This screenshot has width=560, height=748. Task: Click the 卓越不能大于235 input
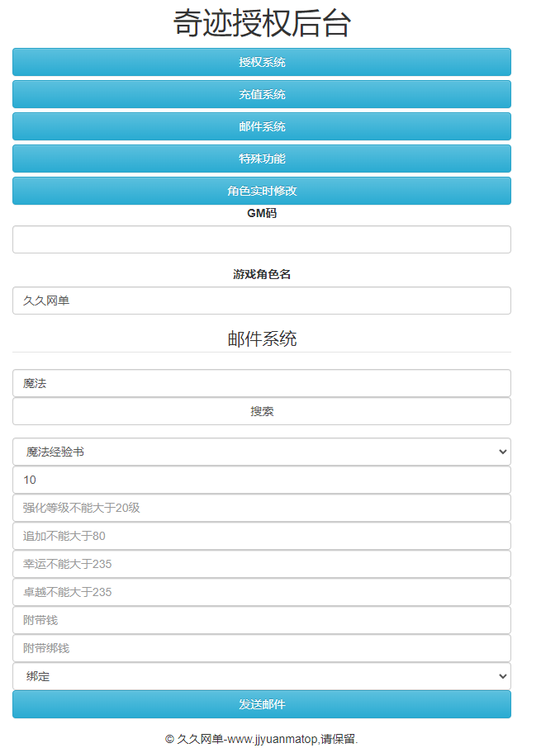pos(262,592)
